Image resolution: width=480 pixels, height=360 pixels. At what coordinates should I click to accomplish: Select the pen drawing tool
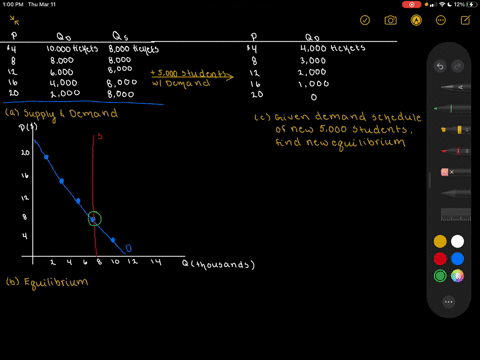click(455, 88)
